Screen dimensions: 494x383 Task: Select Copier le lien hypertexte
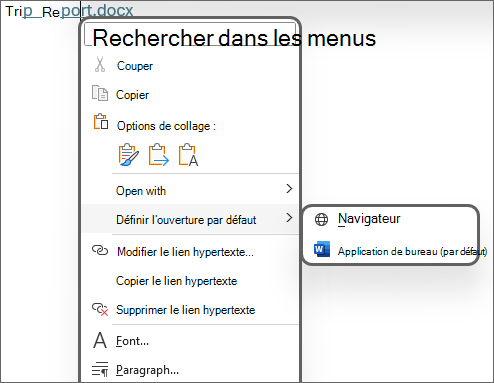(190, 281)
